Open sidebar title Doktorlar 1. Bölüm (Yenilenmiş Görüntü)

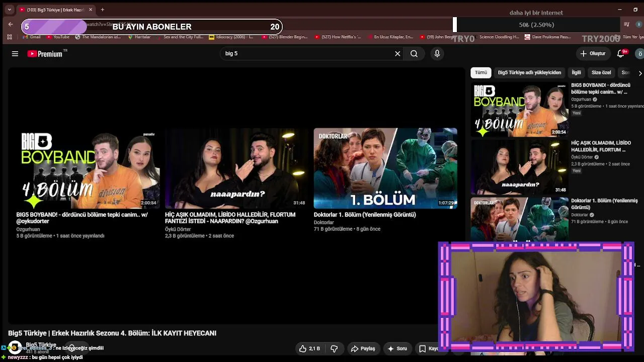click(x=604, y=204)
